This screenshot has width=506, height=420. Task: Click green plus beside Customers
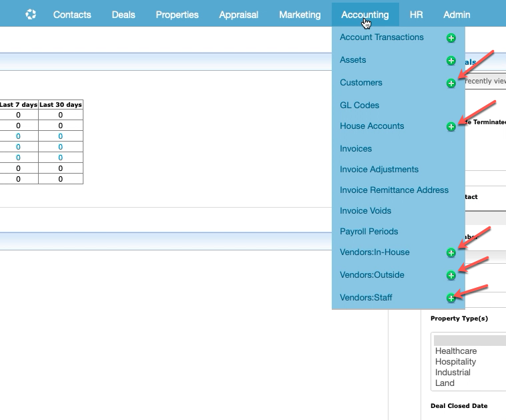coord(451,83)
